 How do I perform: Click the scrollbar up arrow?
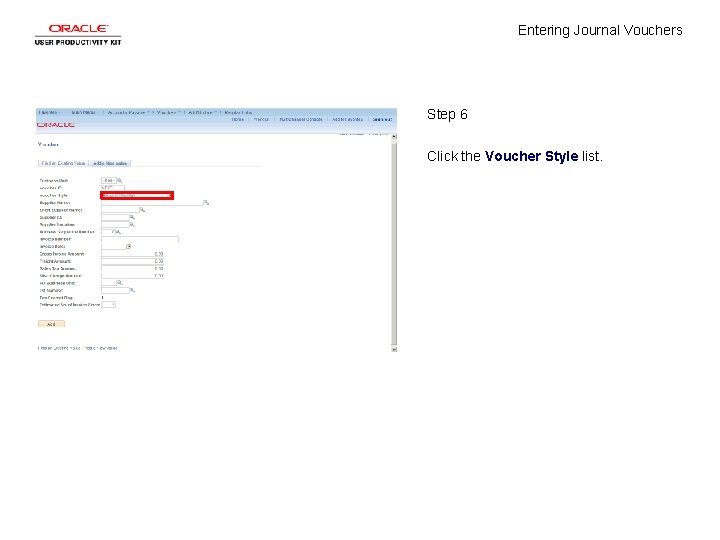click(x=394, y=136)
